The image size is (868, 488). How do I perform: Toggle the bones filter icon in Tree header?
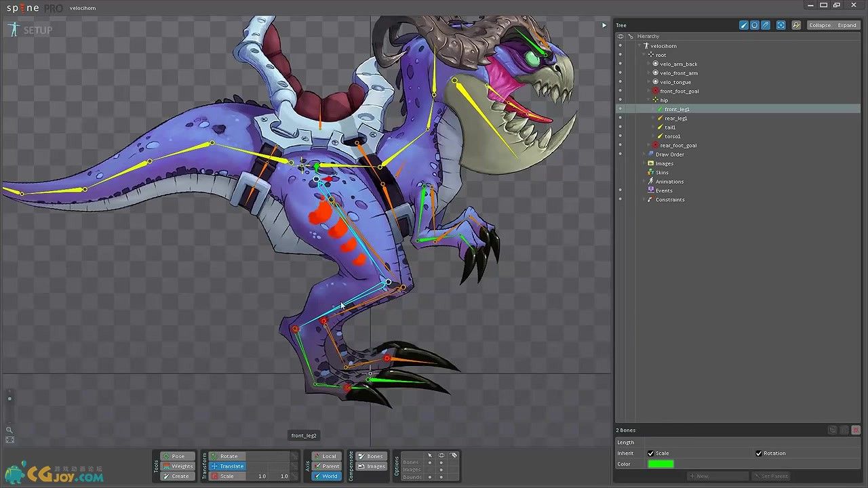coord(744,25)
